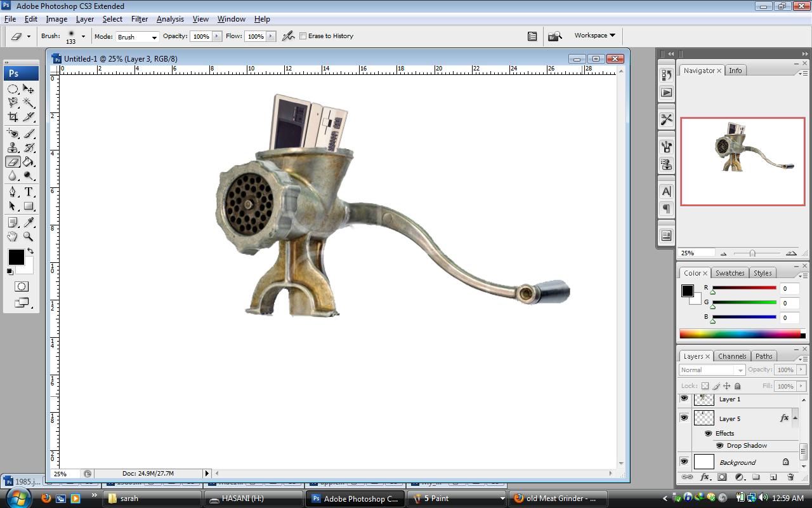Toggle Drop Shadow effect visibility

[719, 445]
